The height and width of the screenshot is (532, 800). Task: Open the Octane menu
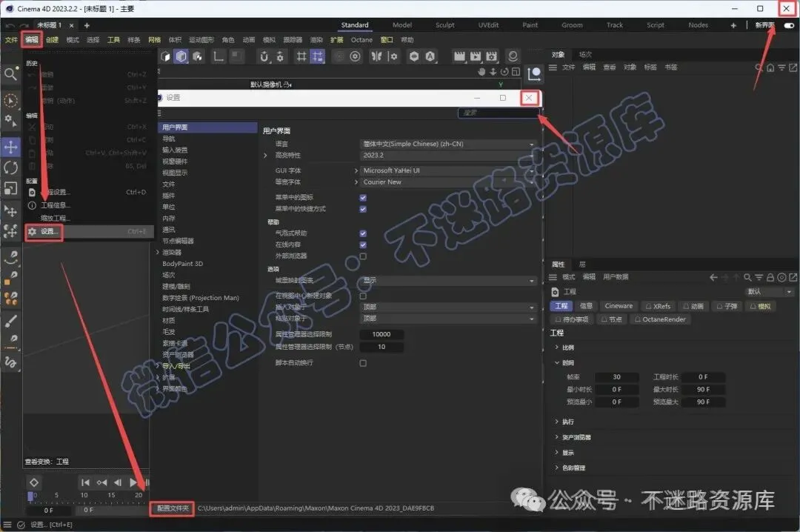[361, 40]
